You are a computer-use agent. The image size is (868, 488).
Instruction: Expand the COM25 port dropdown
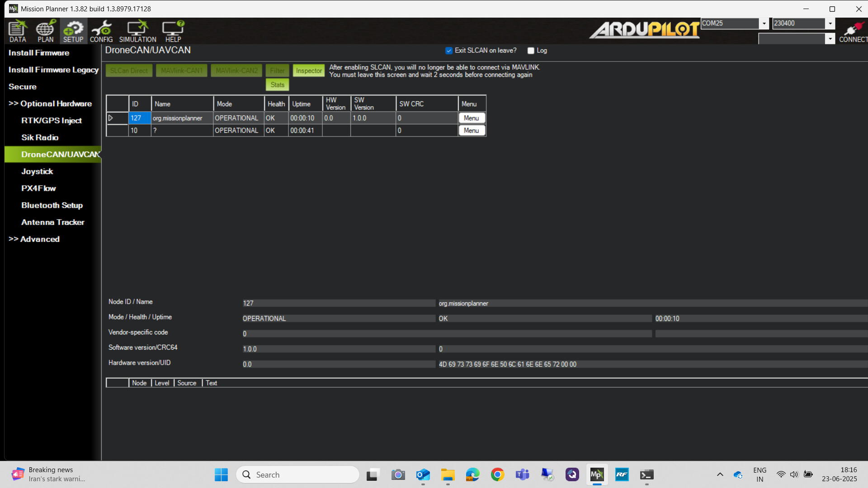point(764,23)
